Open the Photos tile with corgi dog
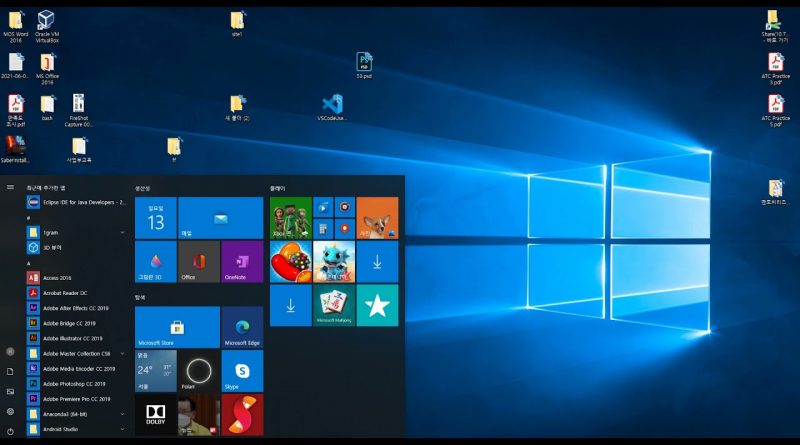 [378, 218]
